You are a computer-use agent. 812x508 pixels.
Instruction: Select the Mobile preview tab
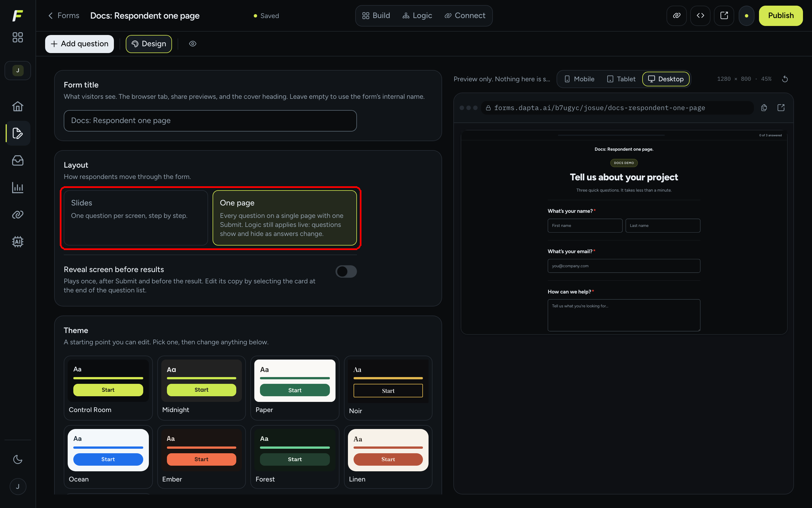(579, 79)
